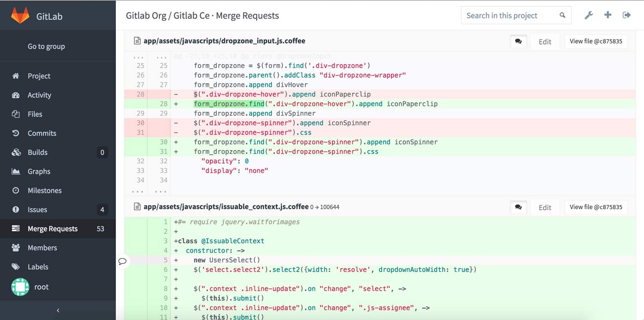Image resolution: width=644 pixels, height=320 pixels.
Task: Click the sign out icon
Action: point(627,15)
